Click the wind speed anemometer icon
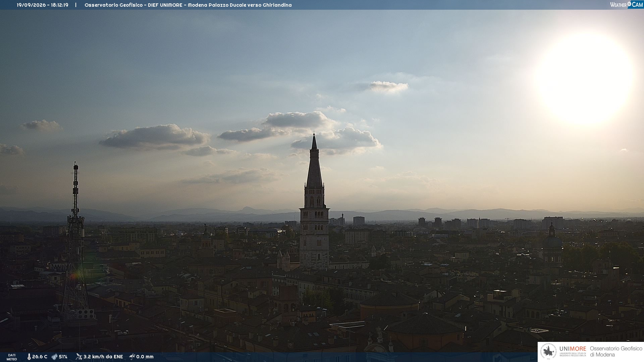Screen dimensions: 644x362 point(79,357)
